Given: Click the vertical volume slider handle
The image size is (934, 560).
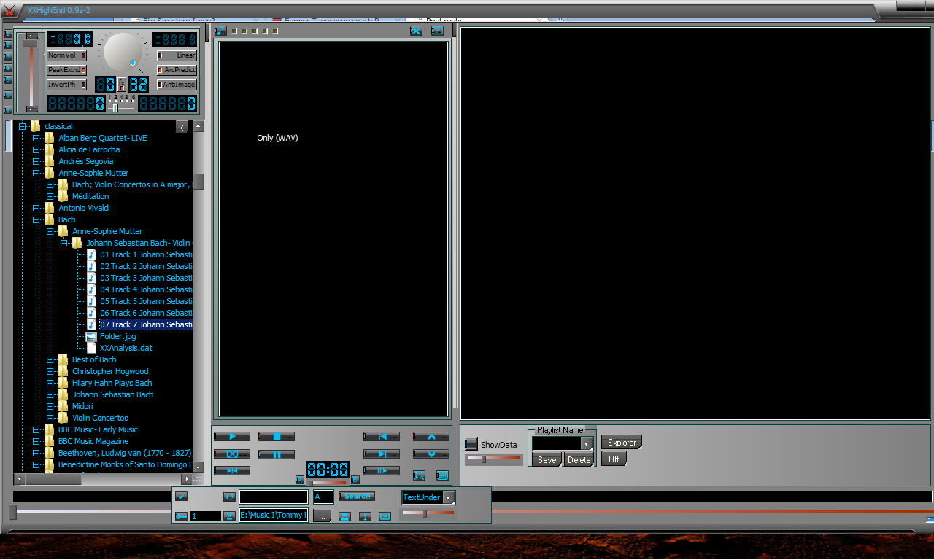Looking at the screenshot, I should point(30,44).
